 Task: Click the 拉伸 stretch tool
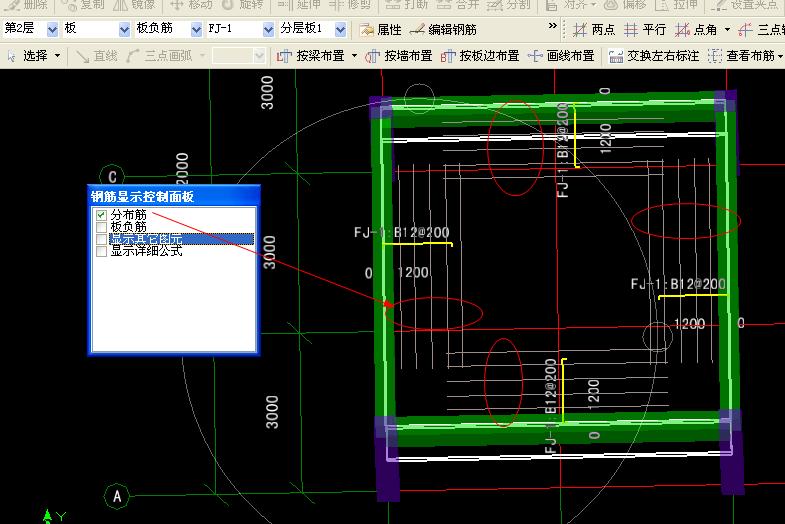click(x=676, y=5)
